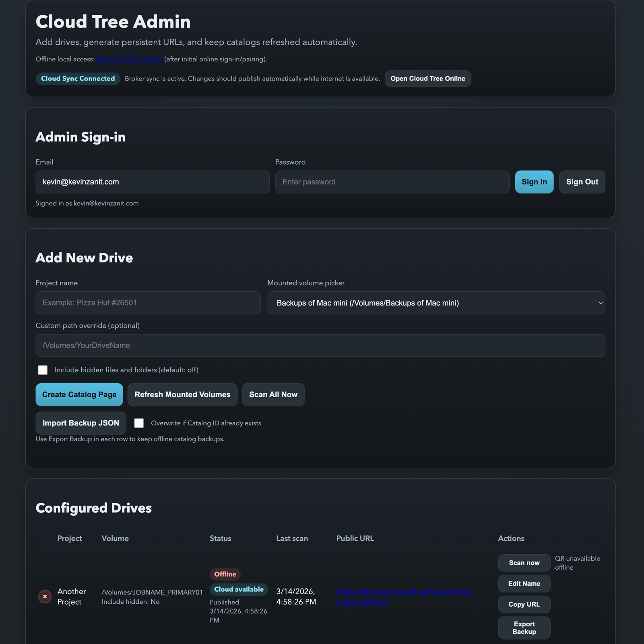The height and width of the screenshot is (644, 644).
Task: Open the another-project public URL
Action: [404, 597]
